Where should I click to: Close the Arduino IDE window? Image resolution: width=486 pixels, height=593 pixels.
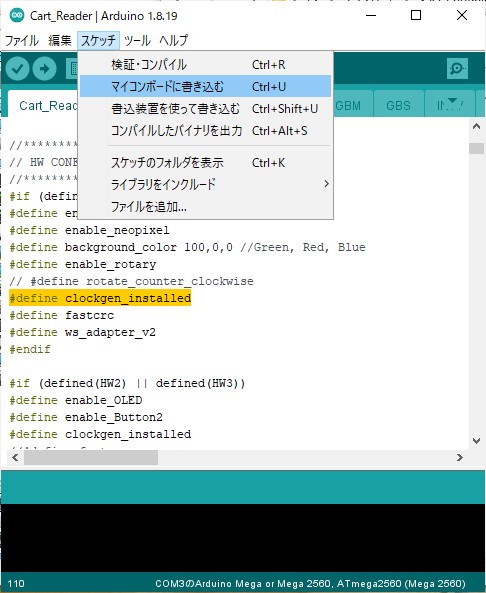tap(462, 16)
